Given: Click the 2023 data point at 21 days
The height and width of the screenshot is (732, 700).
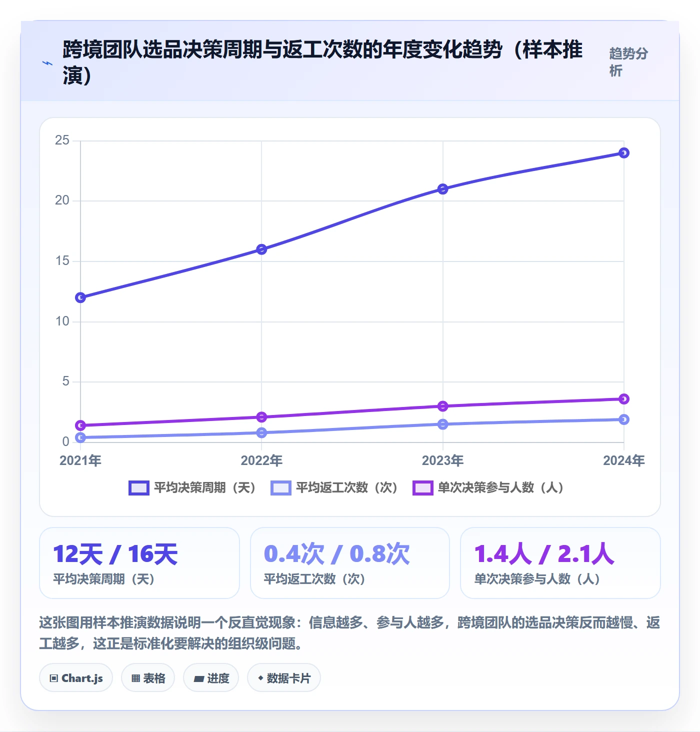Looking at the screenshot, I should 443,189.
